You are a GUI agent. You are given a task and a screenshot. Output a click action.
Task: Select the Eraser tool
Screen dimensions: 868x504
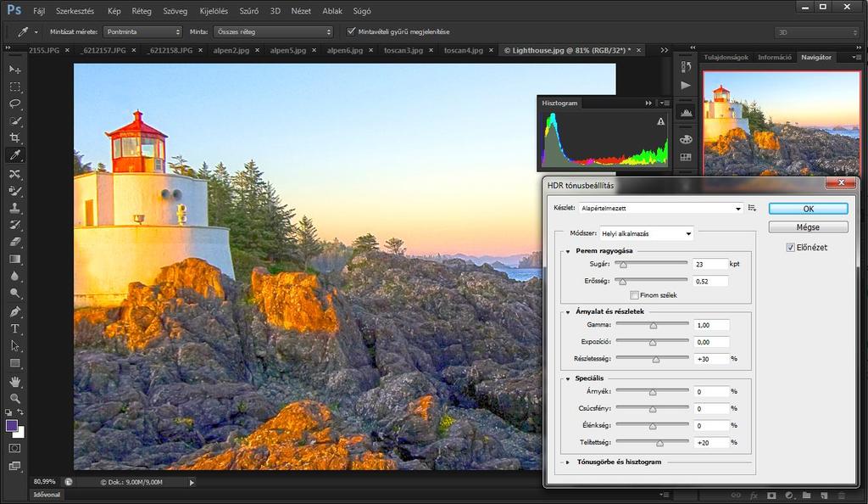point(15,242)
